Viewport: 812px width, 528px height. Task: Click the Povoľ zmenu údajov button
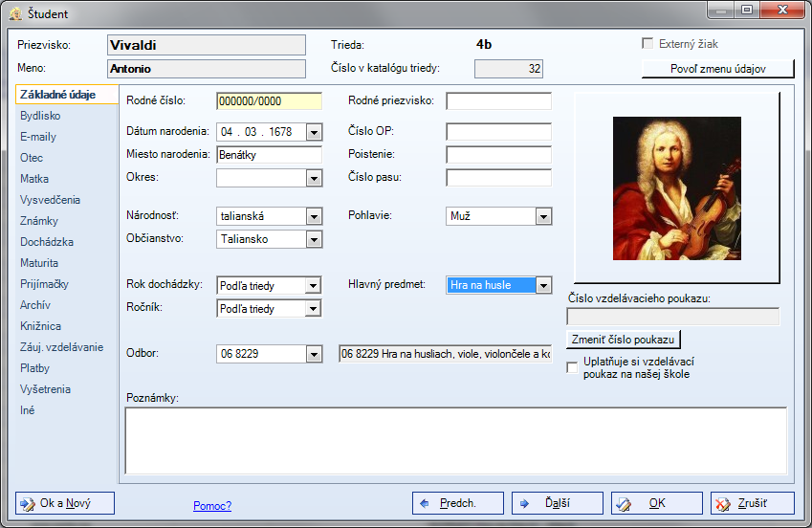tap(717, 69)
